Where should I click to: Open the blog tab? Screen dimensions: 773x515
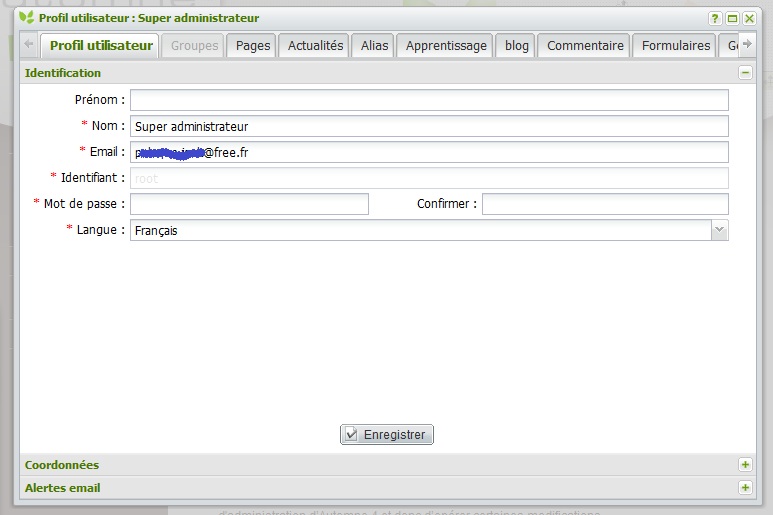pos(517,46)
